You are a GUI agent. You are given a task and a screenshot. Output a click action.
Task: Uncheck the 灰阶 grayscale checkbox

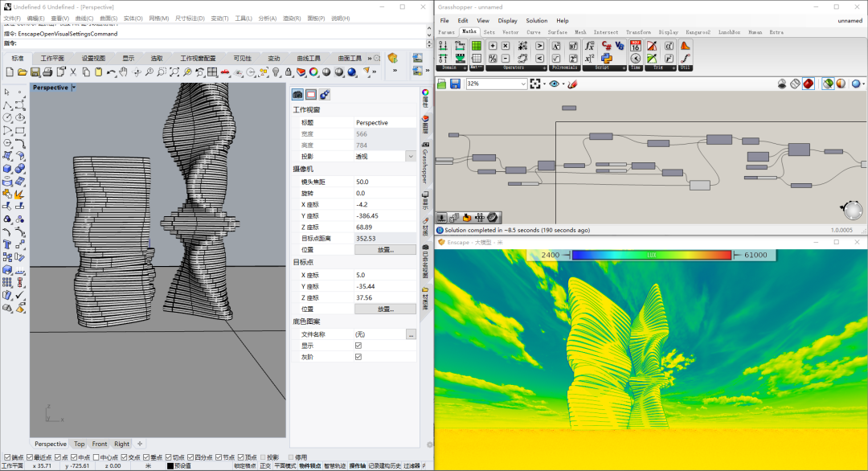[358, 356]
